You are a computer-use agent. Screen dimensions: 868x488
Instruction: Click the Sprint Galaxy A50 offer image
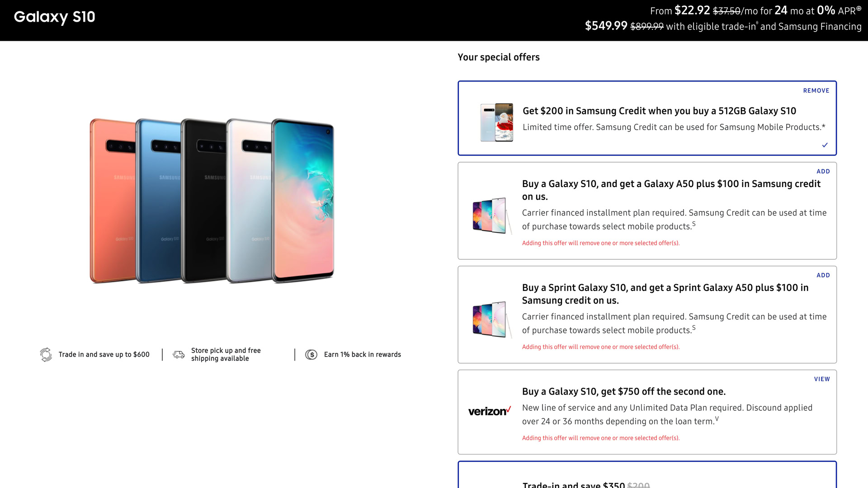[x=492, y=319]
